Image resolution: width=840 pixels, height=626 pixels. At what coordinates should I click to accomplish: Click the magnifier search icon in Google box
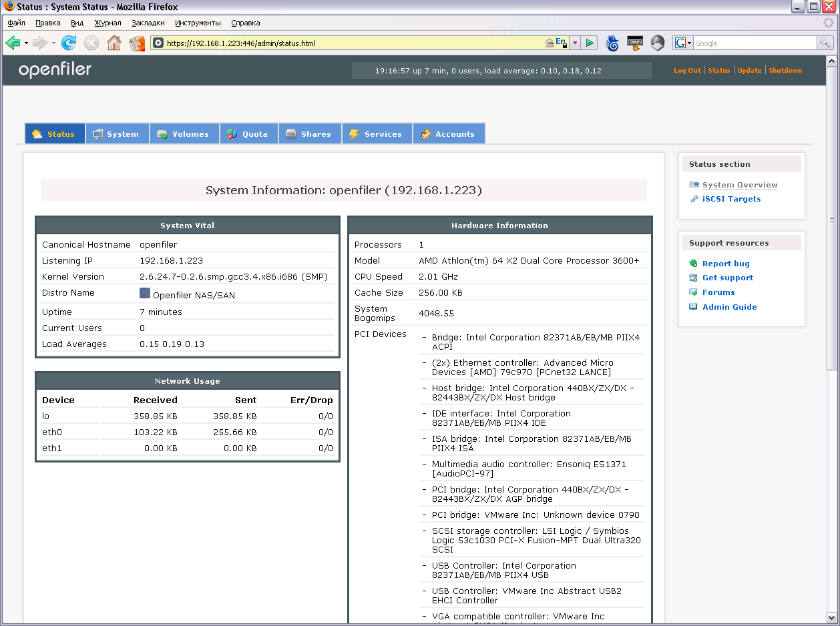pyautogui.click(x=825, y=43)
